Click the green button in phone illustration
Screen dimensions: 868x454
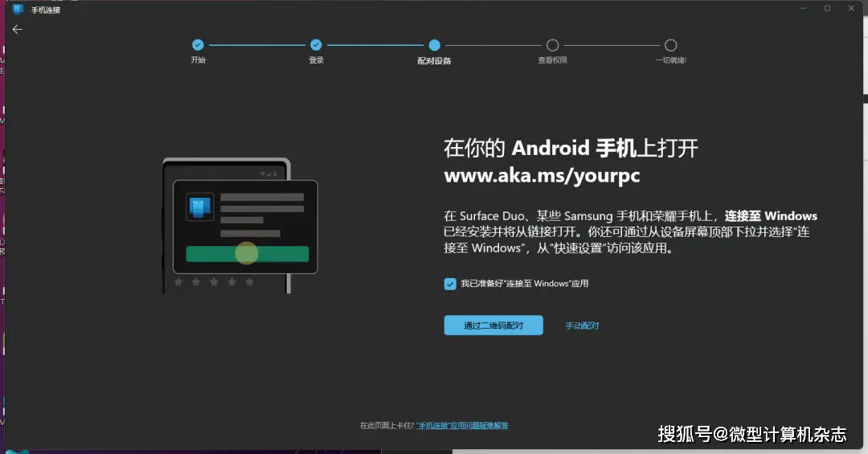click(248, 254)
